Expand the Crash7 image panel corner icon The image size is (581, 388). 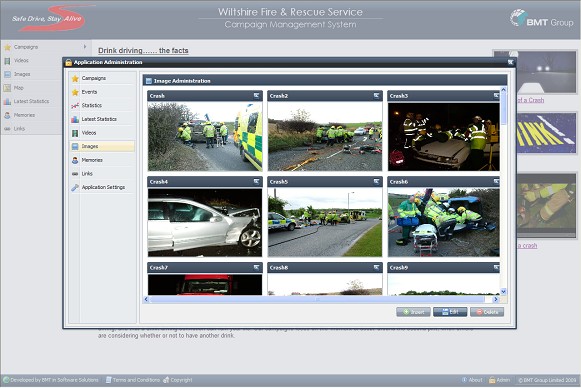click(256, 267)
